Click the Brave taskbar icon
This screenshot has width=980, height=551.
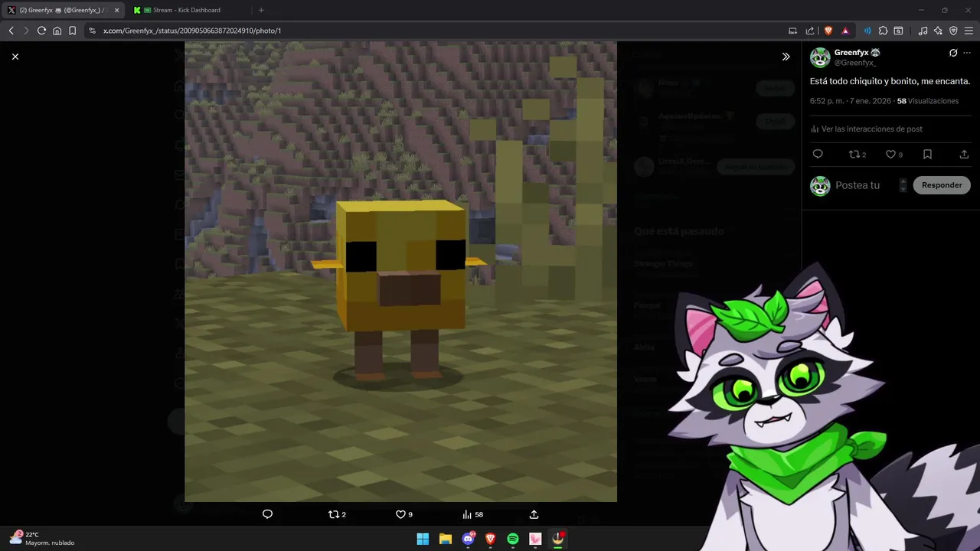[491, 539]
